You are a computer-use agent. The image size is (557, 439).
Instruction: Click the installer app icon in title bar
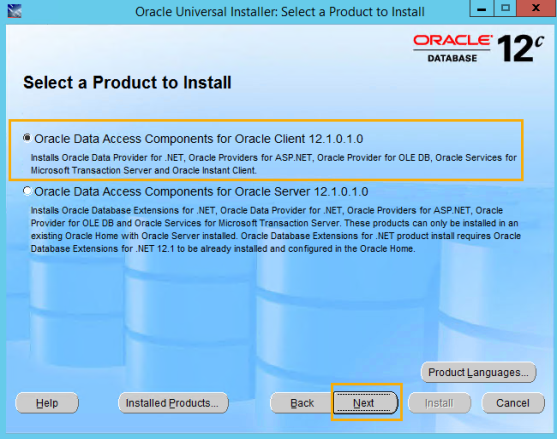[14, 11]
